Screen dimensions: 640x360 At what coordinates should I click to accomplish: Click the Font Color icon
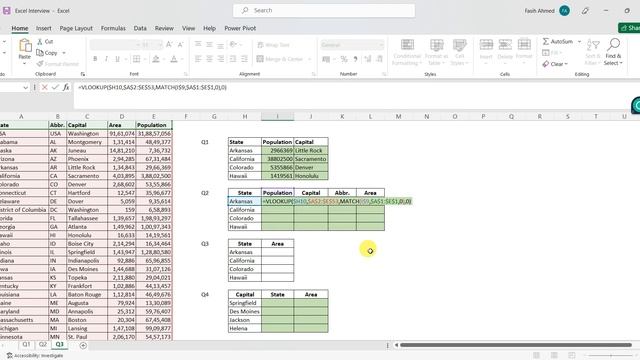pyautogui.click(x=174, y=59)
